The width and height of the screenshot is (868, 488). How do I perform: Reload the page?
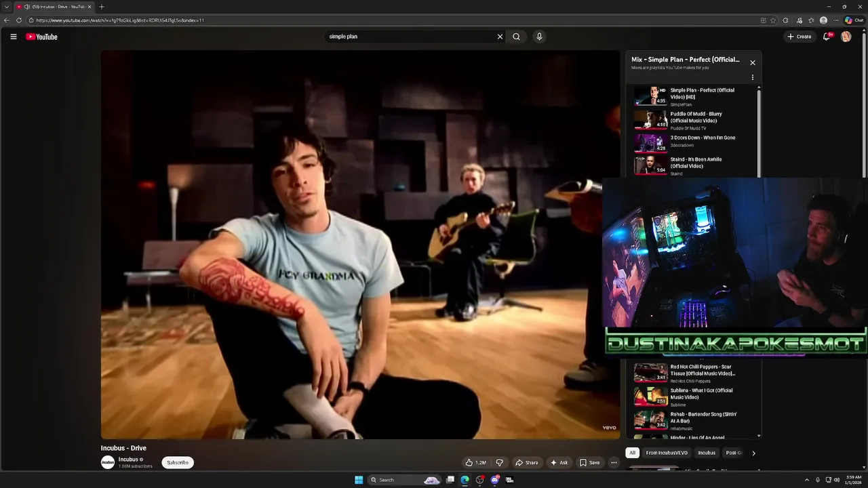(x=18, y=20)
